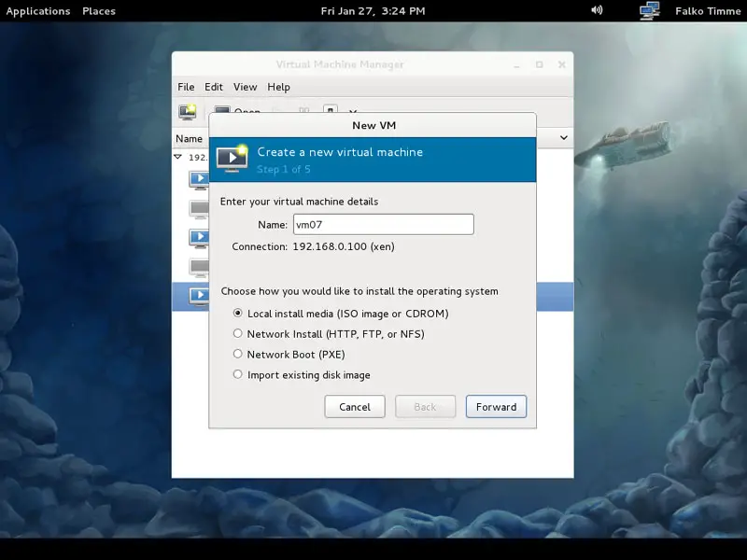747x560 pixels.
Task: Cancel the New VM wizard
Action: point(355,407)
